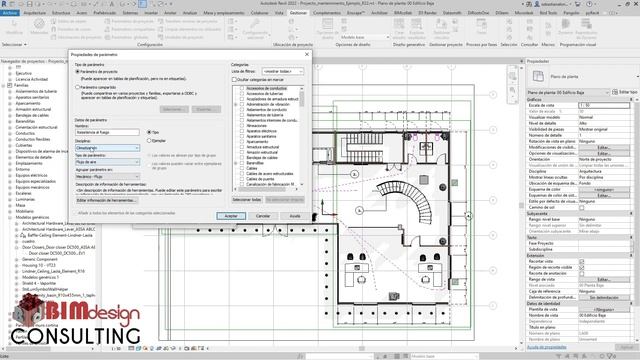The height and width of the screenshot is (360, 640).
Task: Open the Seleccionar panel dropdown
Action: pyautogui.click(x=14, y=44)
